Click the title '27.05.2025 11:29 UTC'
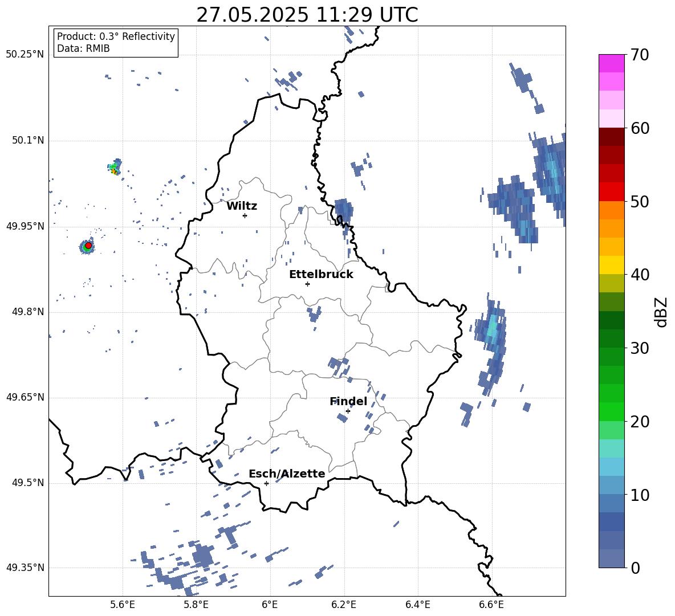Screen dimensions: 675x616 tap(307, 15)
